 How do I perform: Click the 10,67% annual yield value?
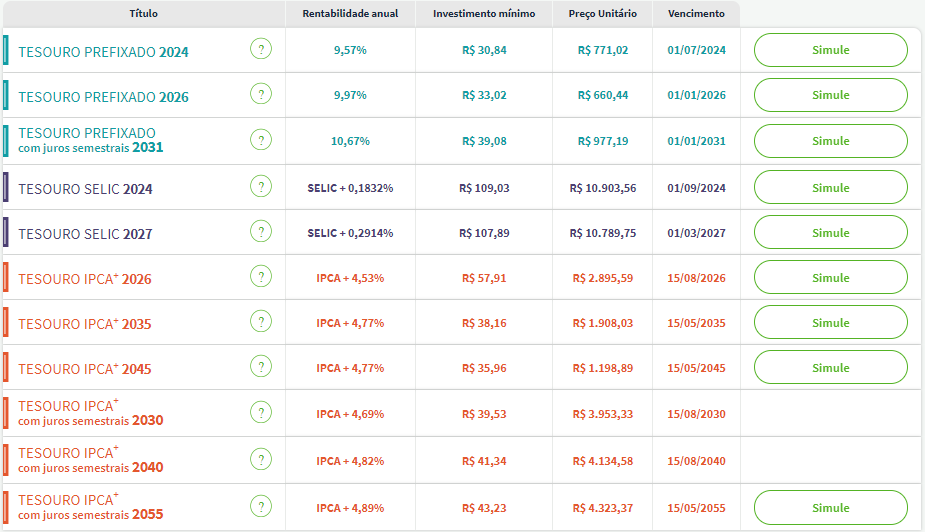point(350,141)
